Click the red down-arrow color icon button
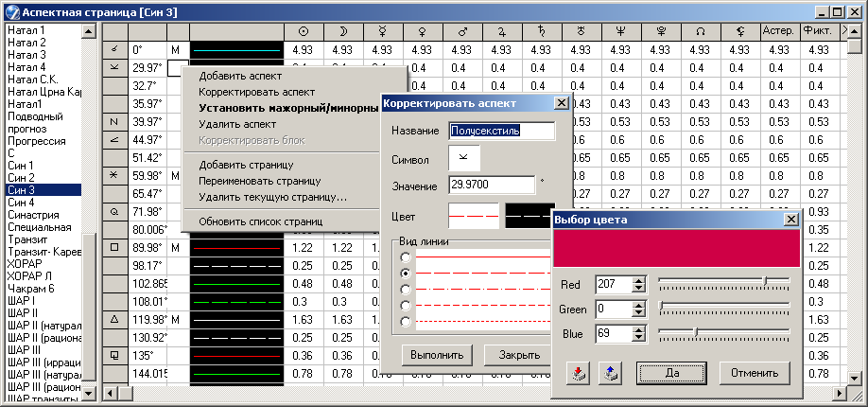Image resolution: width=868 pixels, height=407 pixels. 579,373
